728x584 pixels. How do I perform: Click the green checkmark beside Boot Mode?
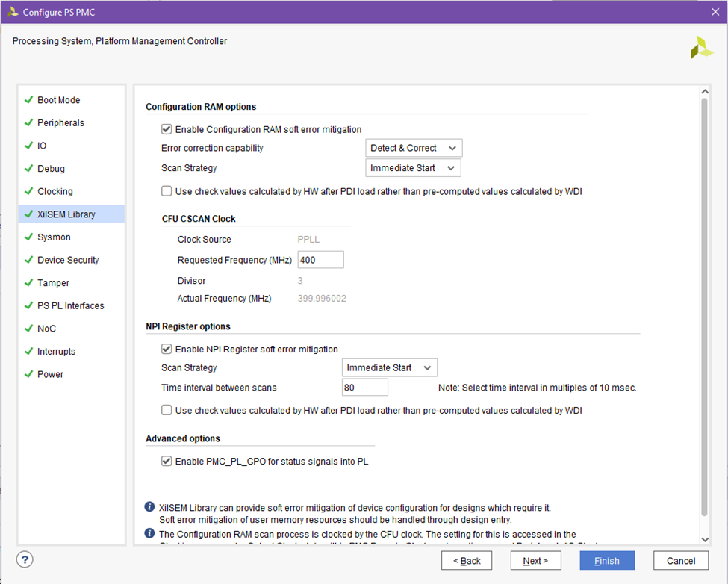pyautogui.click(x=28, y=100)
